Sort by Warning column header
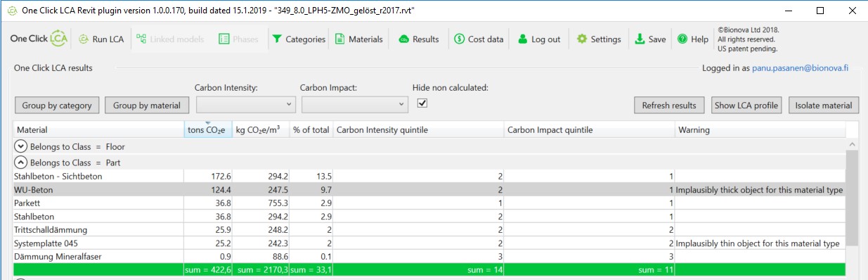 click(x=760, y=130)
